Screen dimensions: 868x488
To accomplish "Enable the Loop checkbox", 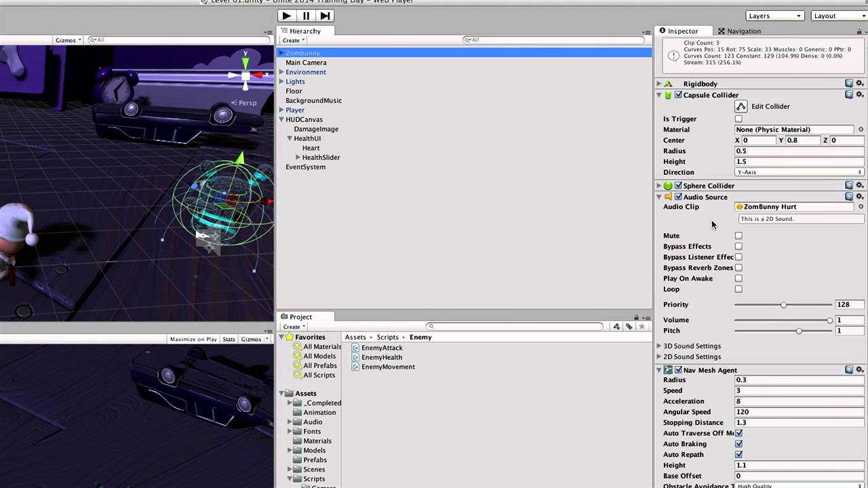I will pyautogui.click(x=738, y=289).
